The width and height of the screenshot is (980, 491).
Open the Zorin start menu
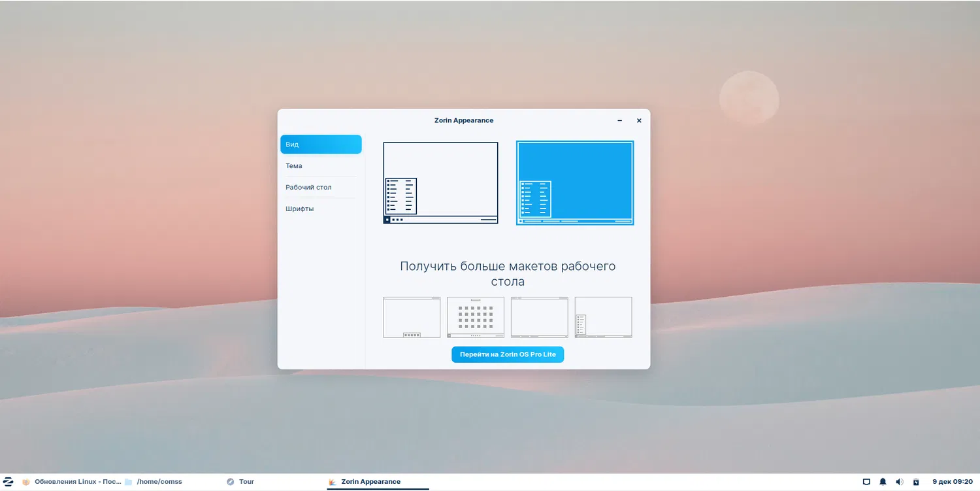pyautogui.click(x=8, y=482)
